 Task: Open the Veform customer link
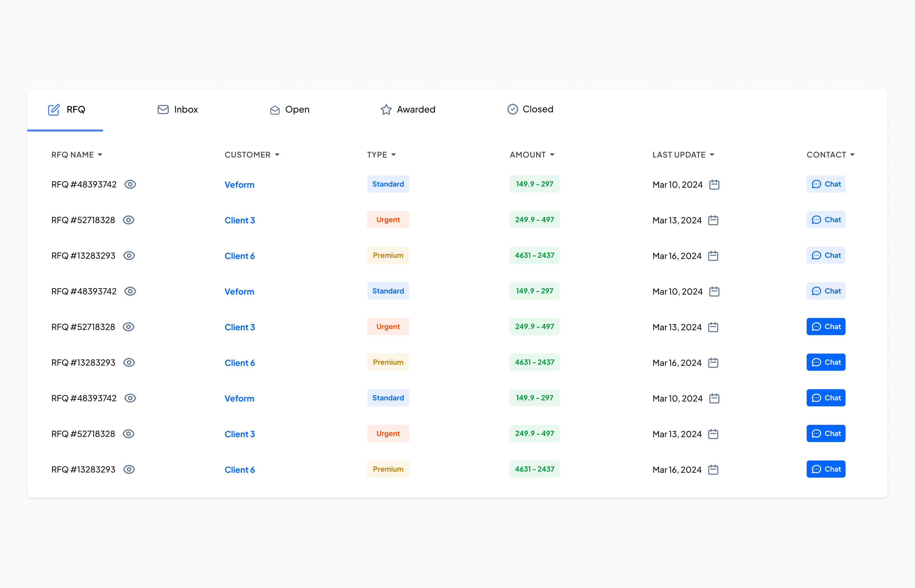[239, 184]
